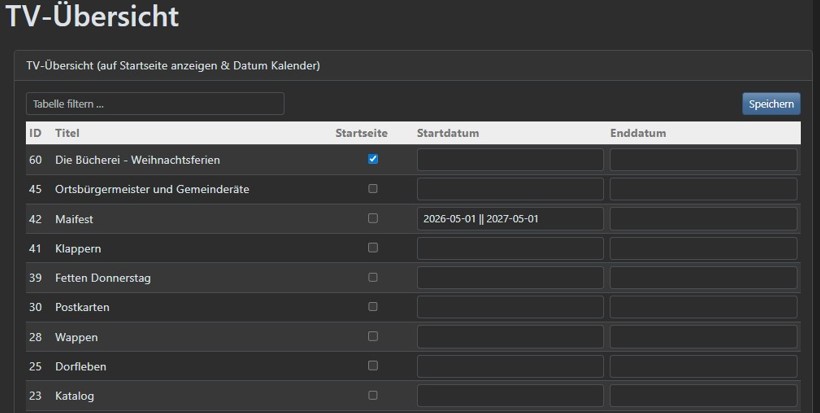
Task: Click Startdatum field for Die Bücherei - Weihnachtsferien
Action: (510, 160)
